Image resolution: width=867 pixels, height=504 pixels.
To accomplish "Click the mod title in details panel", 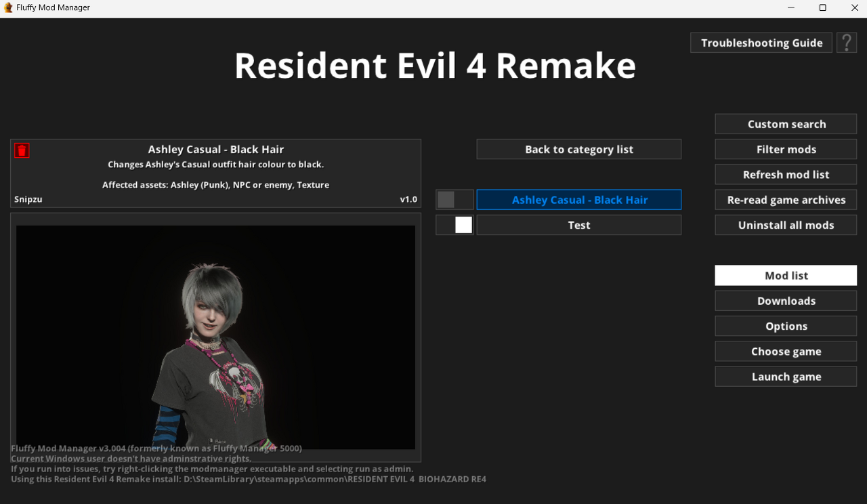I will (215, 149).
